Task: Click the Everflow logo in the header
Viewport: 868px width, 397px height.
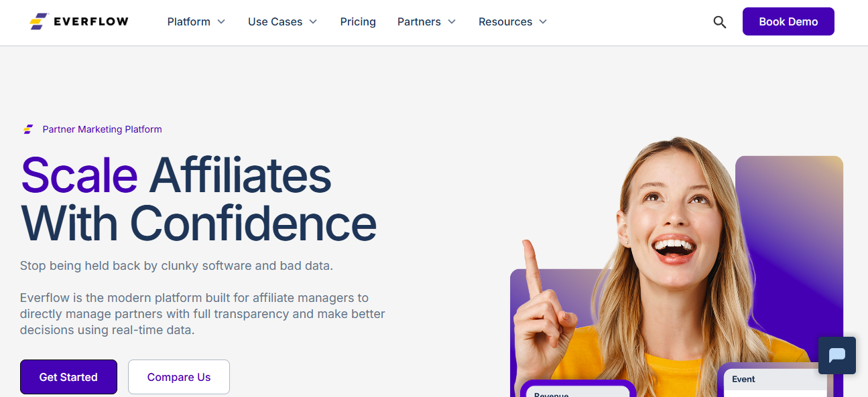Action: [79, 21]
